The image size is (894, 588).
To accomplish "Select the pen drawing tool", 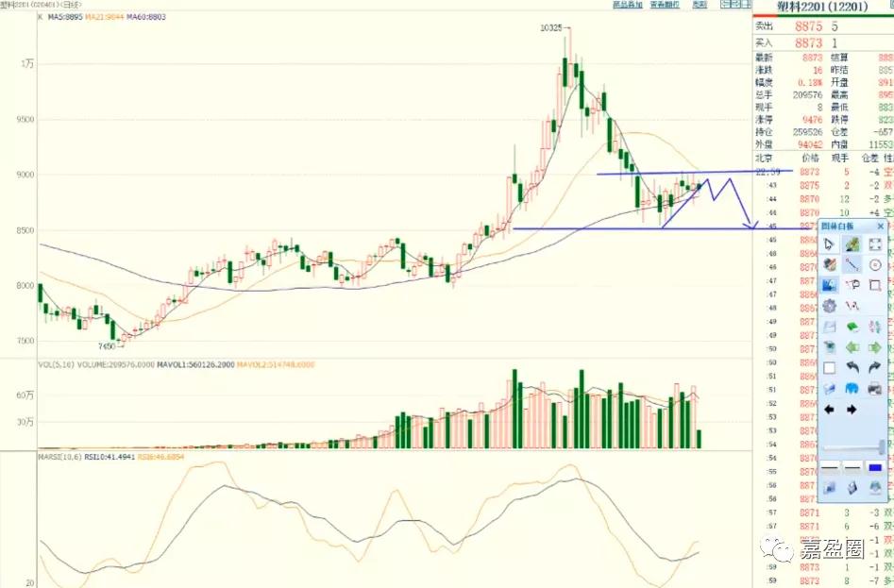I will coord(852,244).
